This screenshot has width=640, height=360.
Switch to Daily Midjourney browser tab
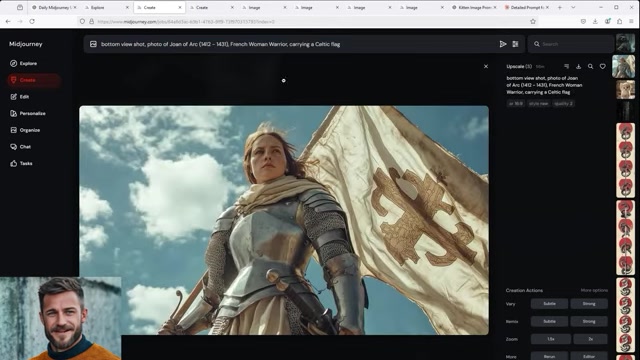click(53, 7)
